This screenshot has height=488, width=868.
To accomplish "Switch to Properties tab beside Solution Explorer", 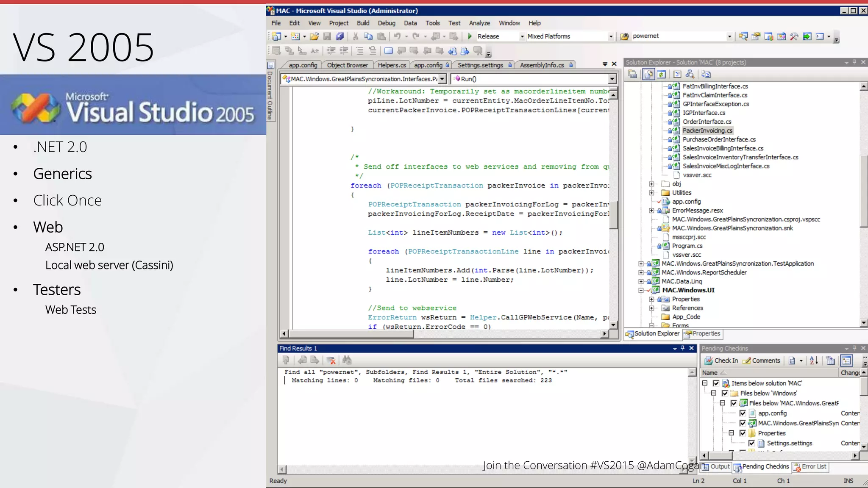I will [702, 334].
